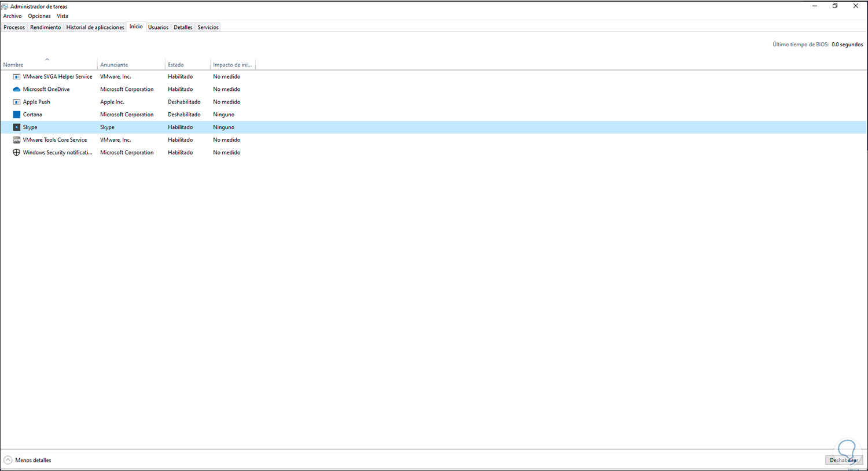Click Skype in the Anunciante column

click(x=107, y=127)
